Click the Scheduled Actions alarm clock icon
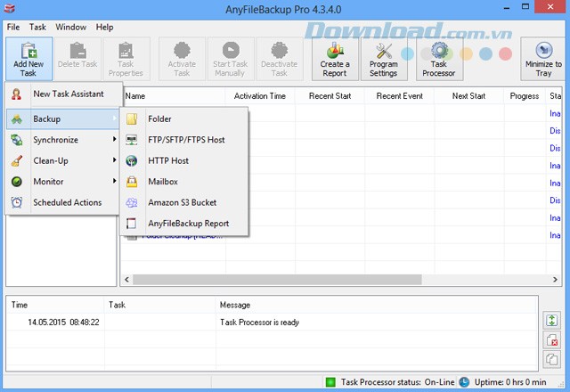Screen dimensions: 570x392 (17, 202)
